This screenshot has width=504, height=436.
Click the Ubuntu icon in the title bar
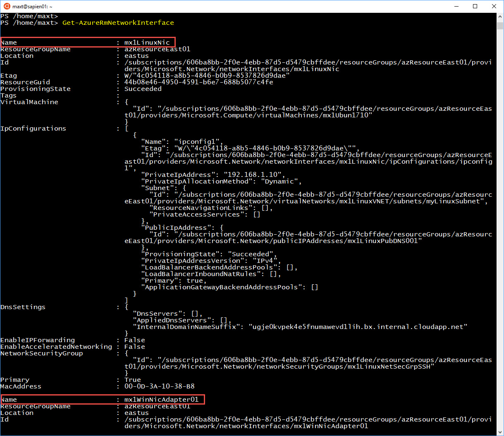click(x=7, y=6)
